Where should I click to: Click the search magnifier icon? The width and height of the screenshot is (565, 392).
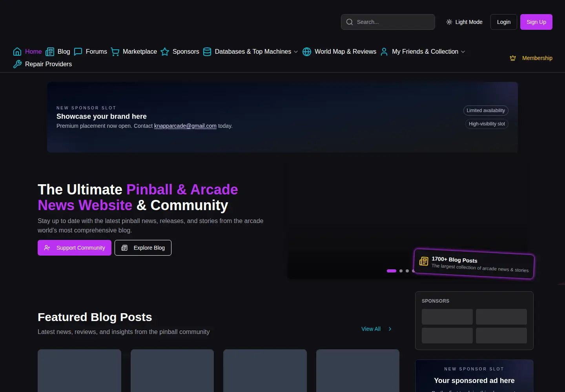pyautogui.click(x=350, y=22)
